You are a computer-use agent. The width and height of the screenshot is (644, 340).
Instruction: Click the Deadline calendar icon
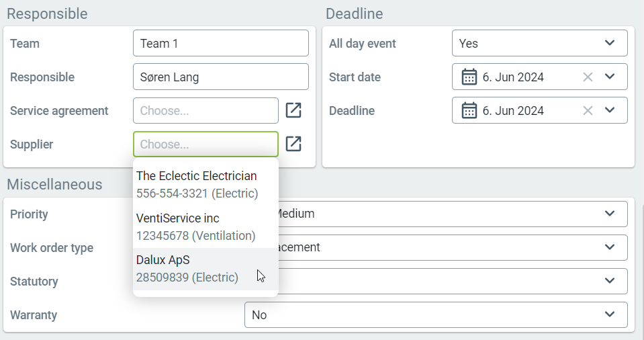[x=469, y=111]
